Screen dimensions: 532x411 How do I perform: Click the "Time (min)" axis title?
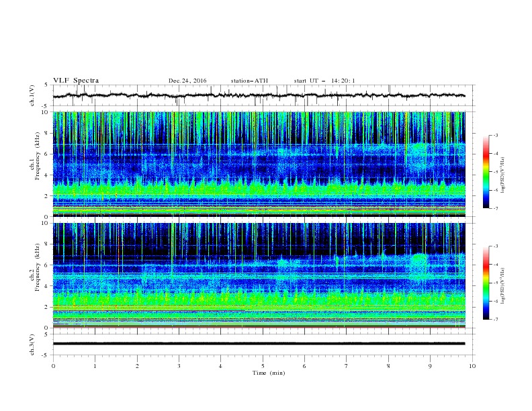(269, 373)
